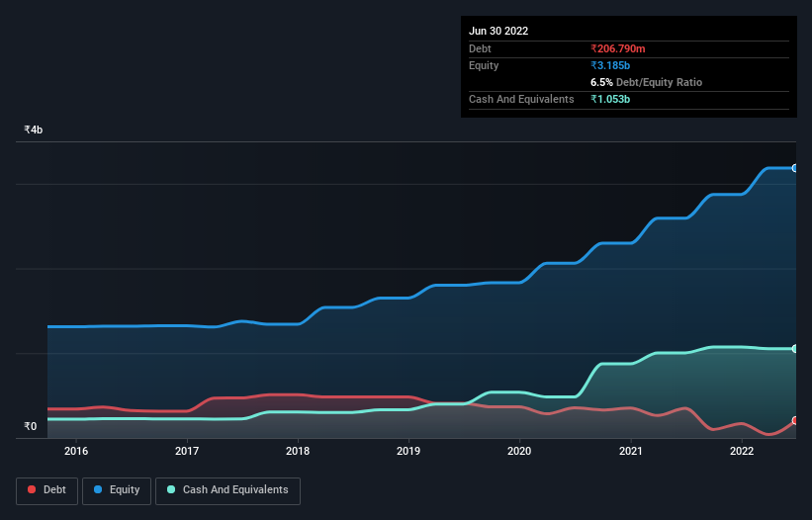This screenshot has height=520, width=812.
Task: Select the 2022 axis label
Action: coord(742,451)
